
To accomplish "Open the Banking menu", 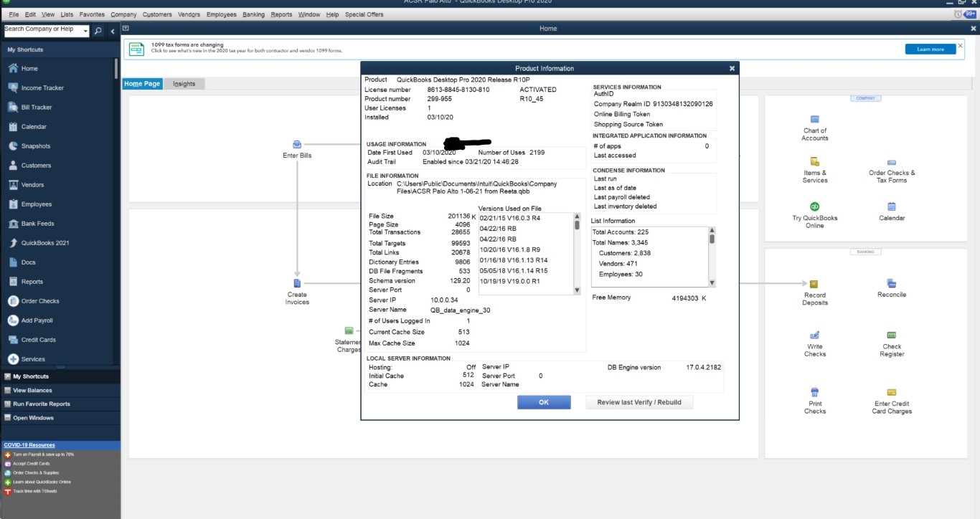I will 253,14.
